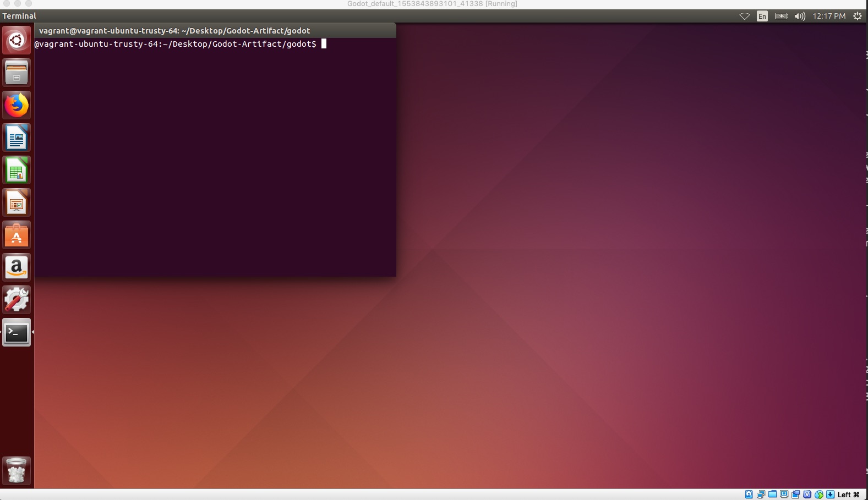Screen dimensions: 868x500
Task: Open the Ubuntu Dash search launcher
Action: 17,40
